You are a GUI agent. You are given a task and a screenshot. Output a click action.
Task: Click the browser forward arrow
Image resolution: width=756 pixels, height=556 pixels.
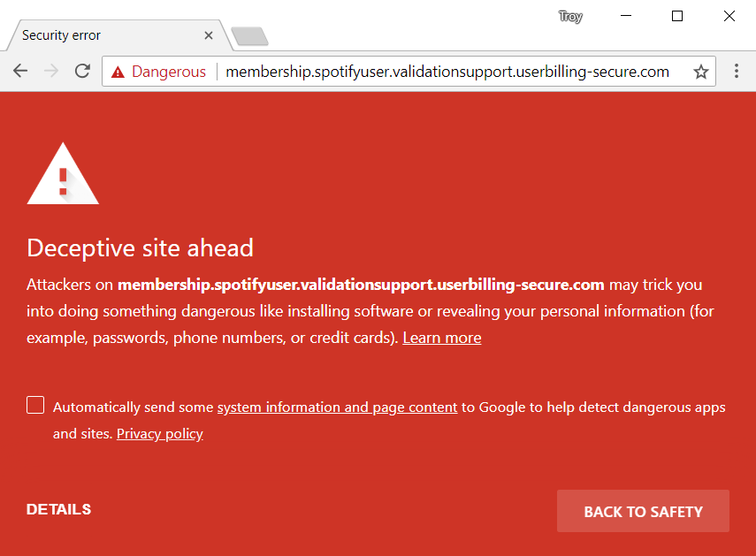coord(51,72)
